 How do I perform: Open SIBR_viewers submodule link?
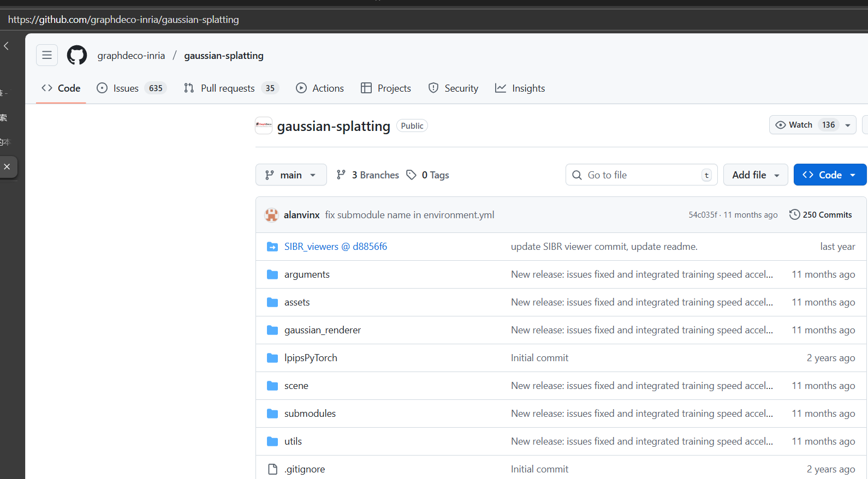coord(336,247)
